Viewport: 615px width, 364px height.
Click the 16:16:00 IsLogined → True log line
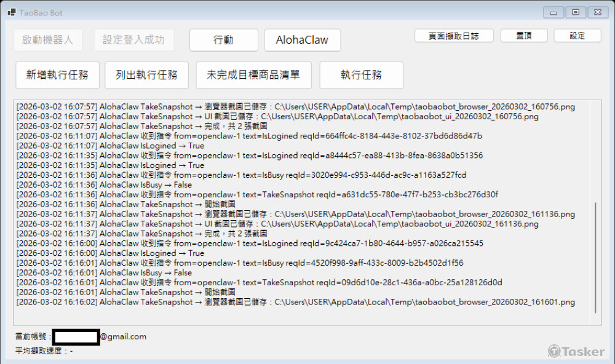click(110, 253)
